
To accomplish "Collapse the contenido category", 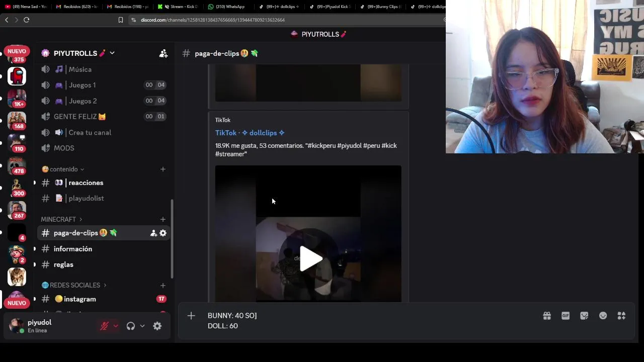I will click(x=63, y=169).
